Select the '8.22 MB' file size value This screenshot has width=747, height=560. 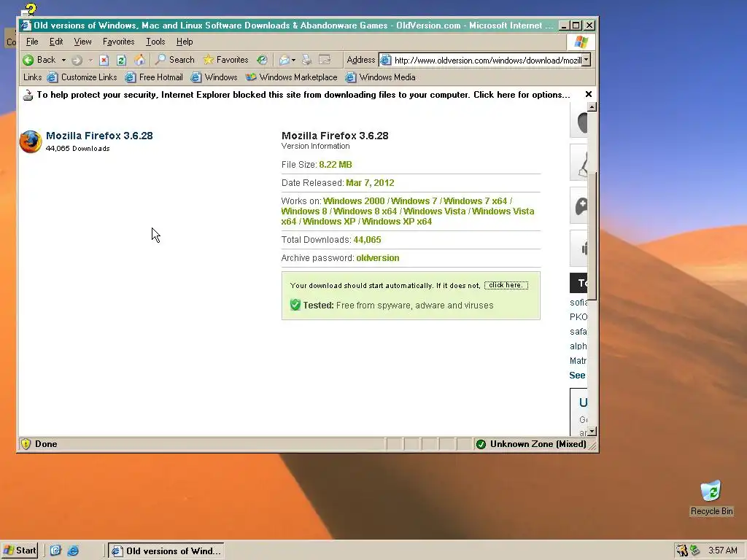336,165
